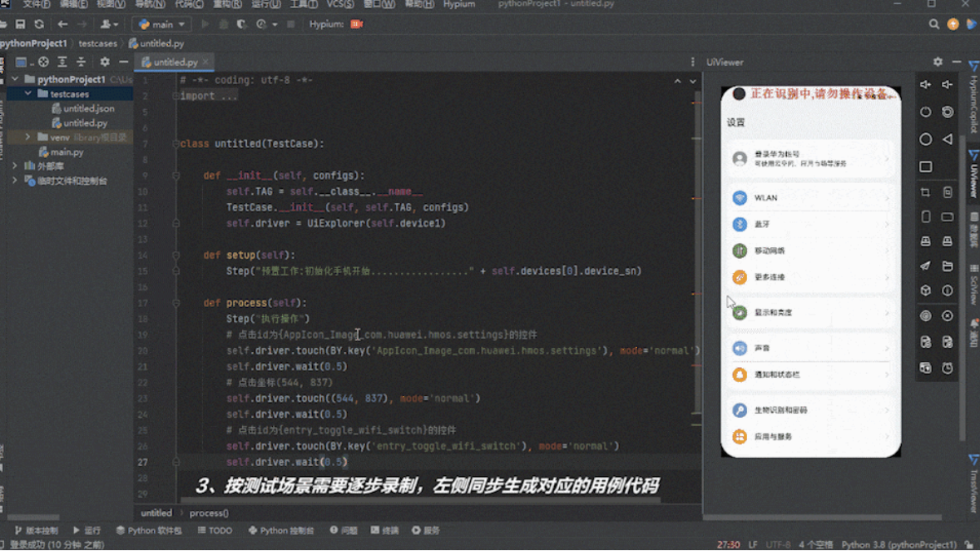Click the locate target icon in project panel
The image size is (980, 551).
43,62
